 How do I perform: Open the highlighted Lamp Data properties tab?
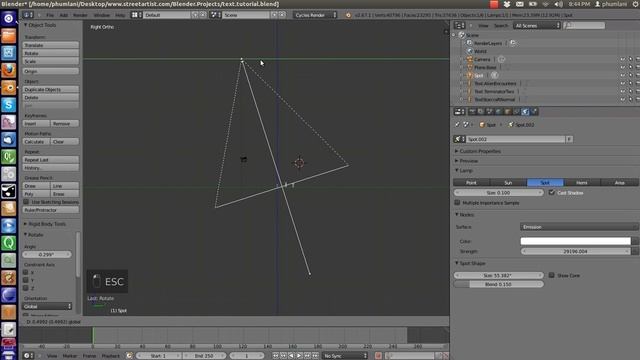[x=525, y=111]
